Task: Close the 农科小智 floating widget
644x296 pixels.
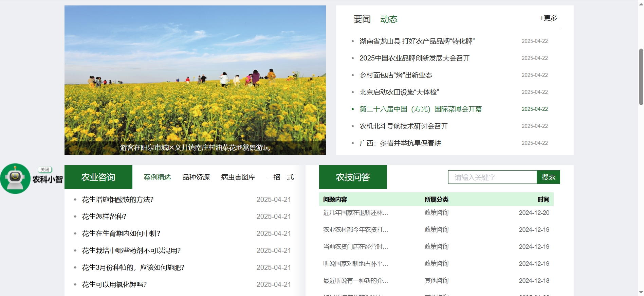Action: tap(45, 170)
